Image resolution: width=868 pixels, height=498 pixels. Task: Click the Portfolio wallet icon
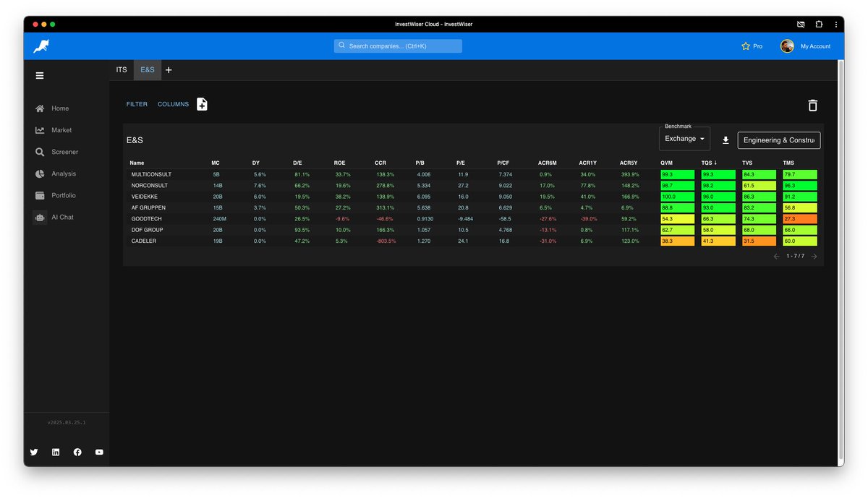click(x=40, y=195)
